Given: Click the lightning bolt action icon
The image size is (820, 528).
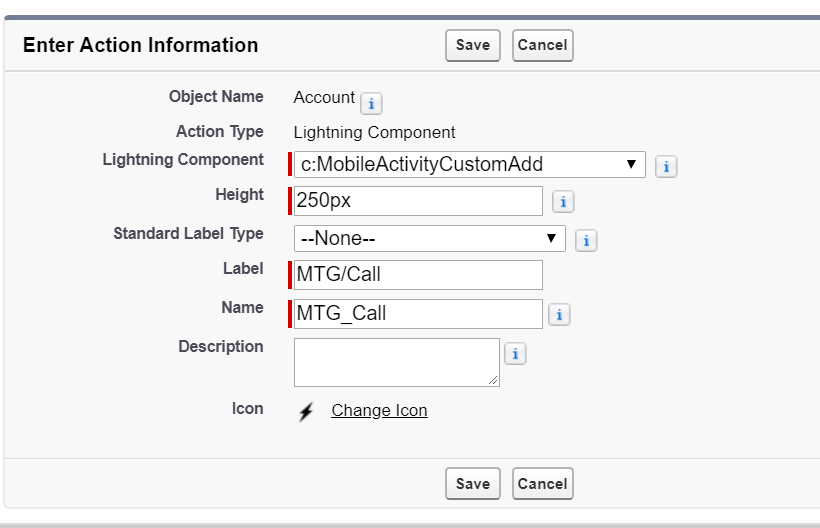Looking at the screenshot, I should pyautogui.click(x=306, y=411).
